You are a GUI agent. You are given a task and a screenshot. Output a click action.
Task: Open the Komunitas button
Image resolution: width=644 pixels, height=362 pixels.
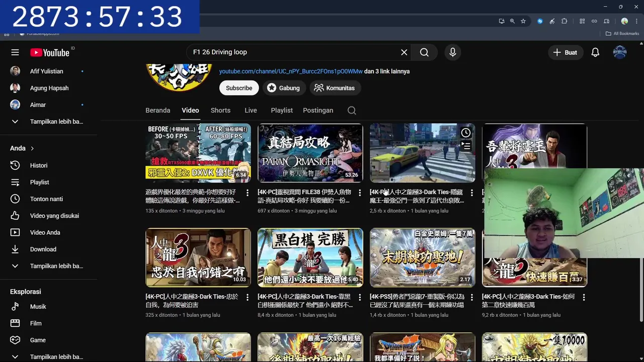(x=335, y=88)
